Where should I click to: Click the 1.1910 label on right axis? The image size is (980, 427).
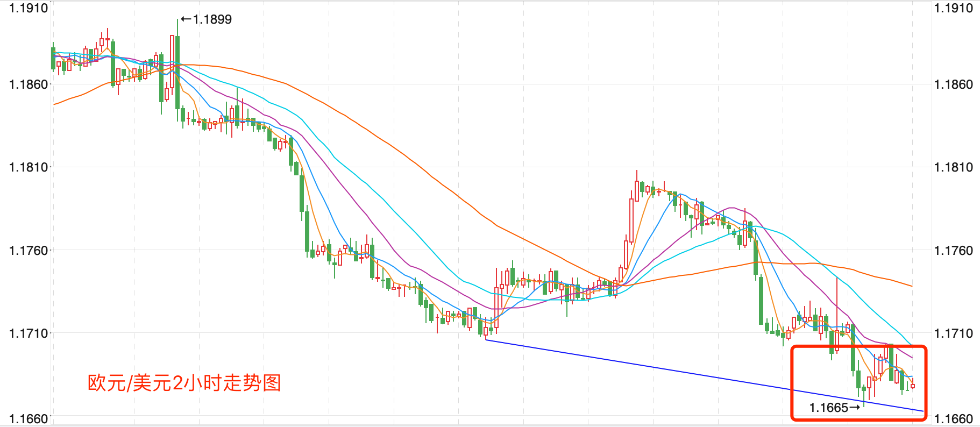click(x=953, y=8)
